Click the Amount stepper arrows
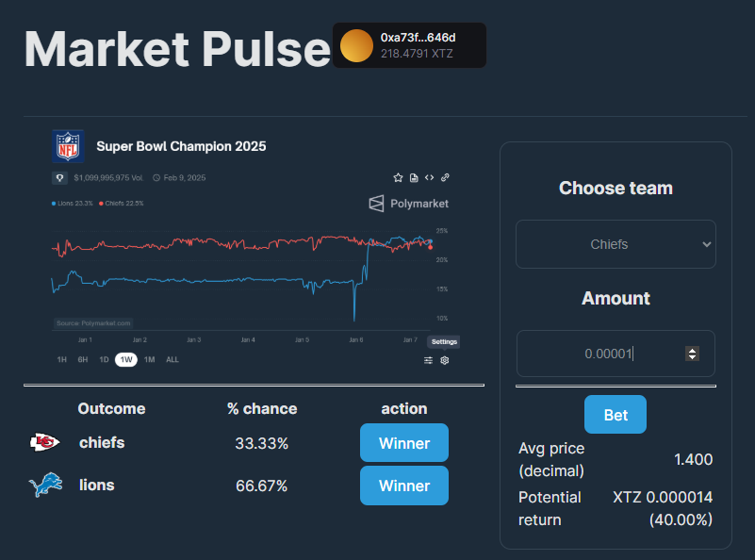The image size is (755, 560). point(693,354)
